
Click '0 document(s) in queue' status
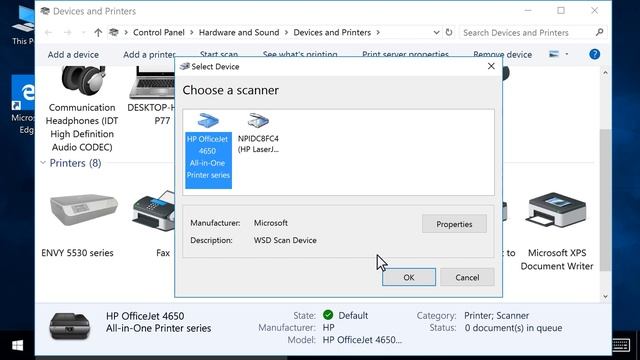(513, 328)
